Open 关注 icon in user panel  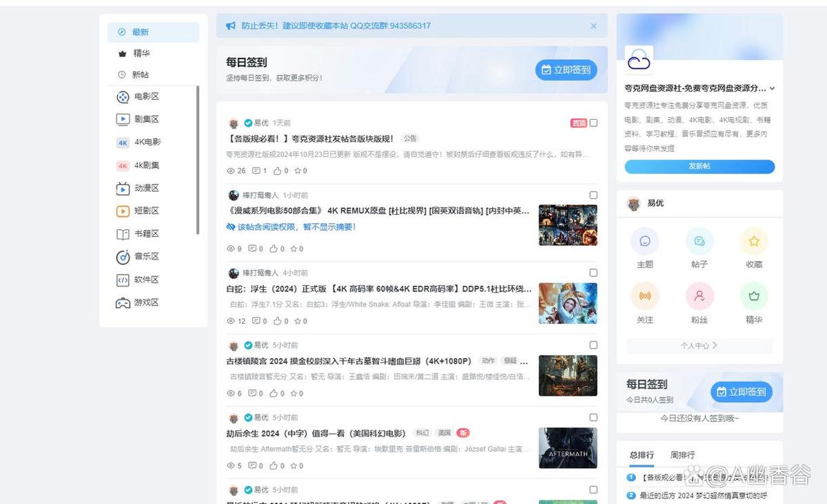pos(645,297)
